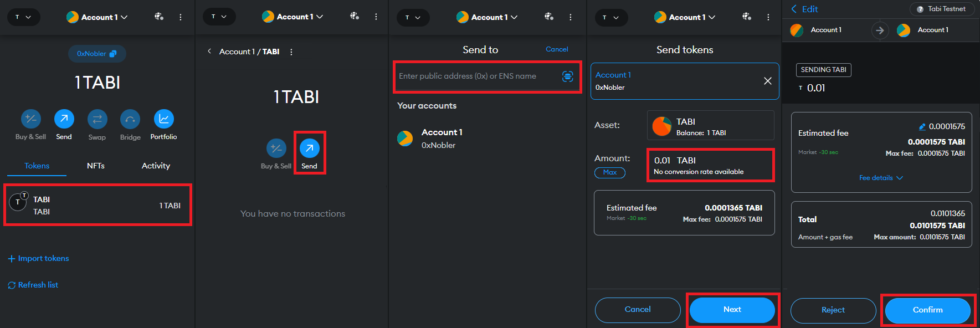The image size is (980, 328).
Task: Expand the Account 1 selector on the Send to panel
Action: coord(487,17)
